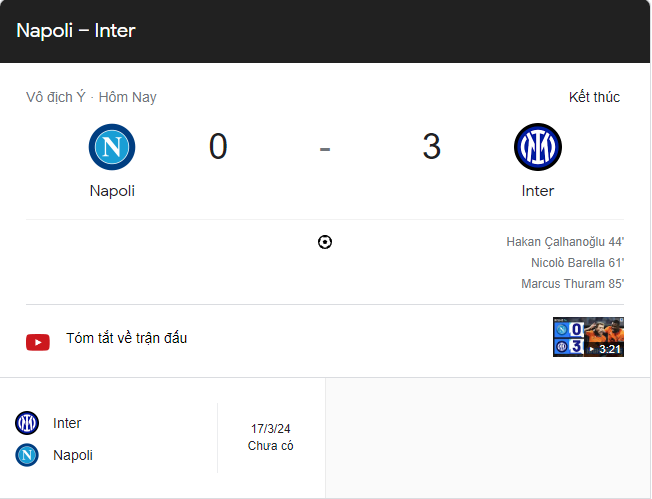Screen dimensions: 652x499
Task: Click the soccer ball goal icon
Action: (325, 242)
